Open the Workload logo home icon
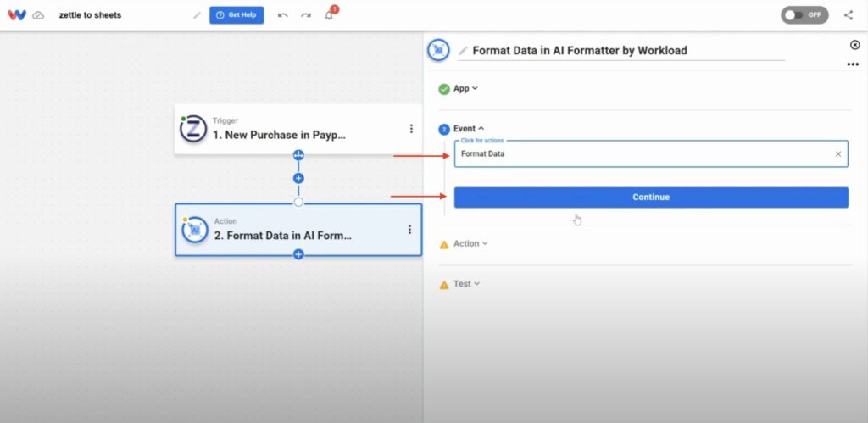 (x=17, y=15)
